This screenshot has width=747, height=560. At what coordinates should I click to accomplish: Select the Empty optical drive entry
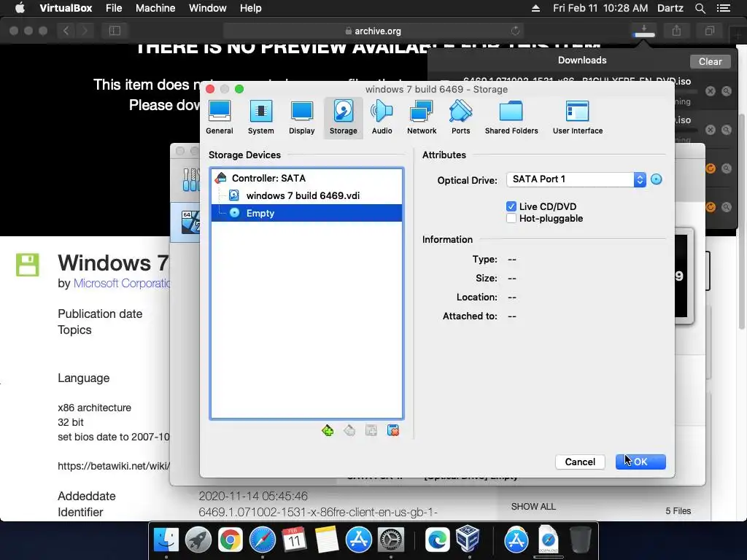(307, 213)
